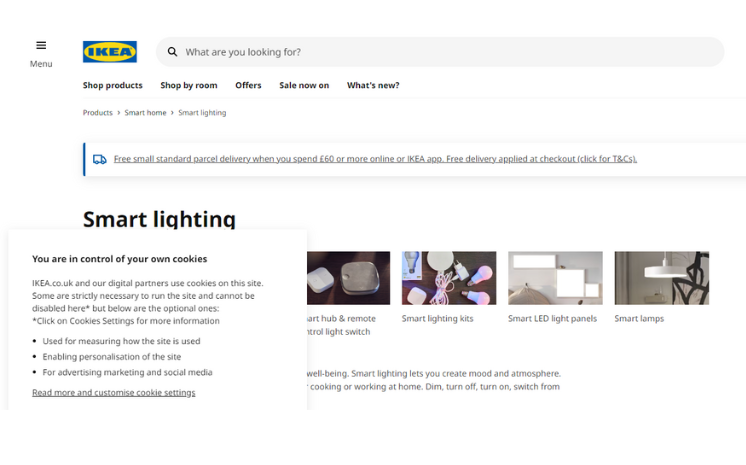The image size is (746, 465).
Task: Open Read more and customise cookie settings
Action: click(x=113, y=392)
